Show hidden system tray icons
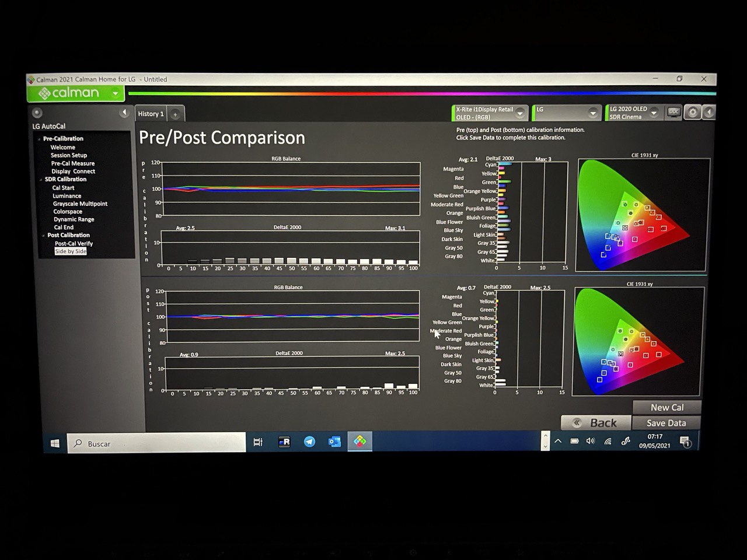 coord(558,441)
